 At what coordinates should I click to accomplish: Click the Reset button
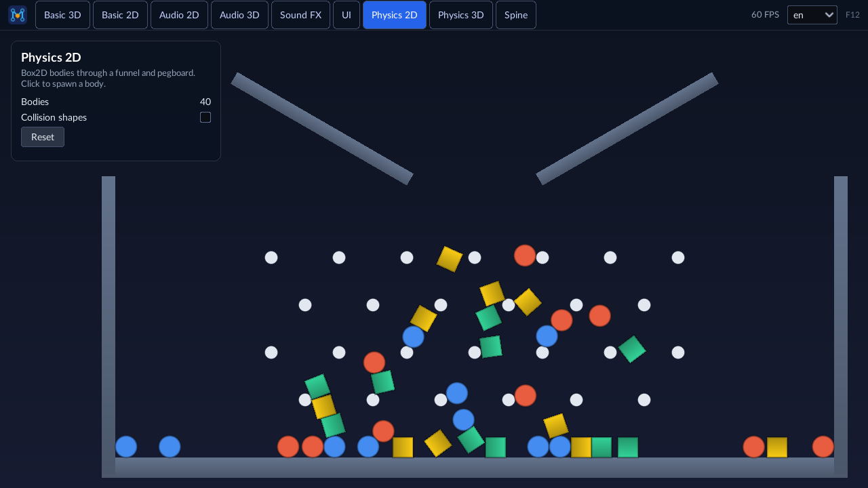tap(43, 137)
